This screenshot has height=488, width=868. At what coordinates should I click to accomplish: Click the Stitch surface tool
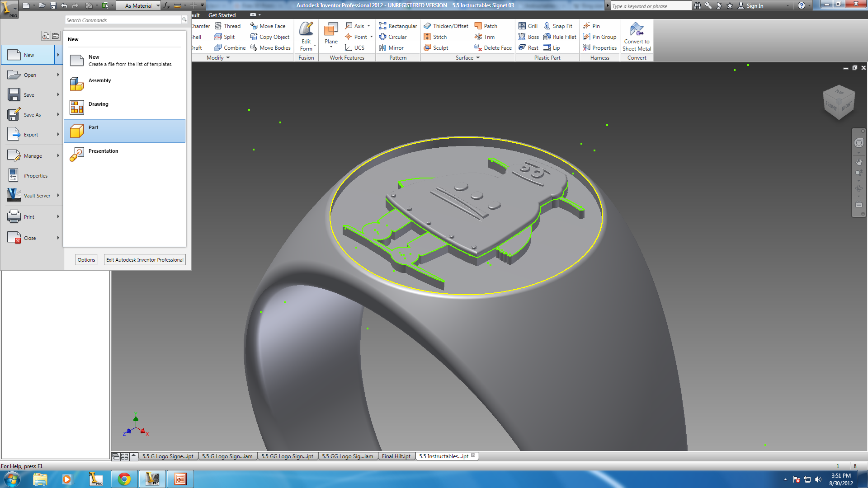(x=435, y=37)
